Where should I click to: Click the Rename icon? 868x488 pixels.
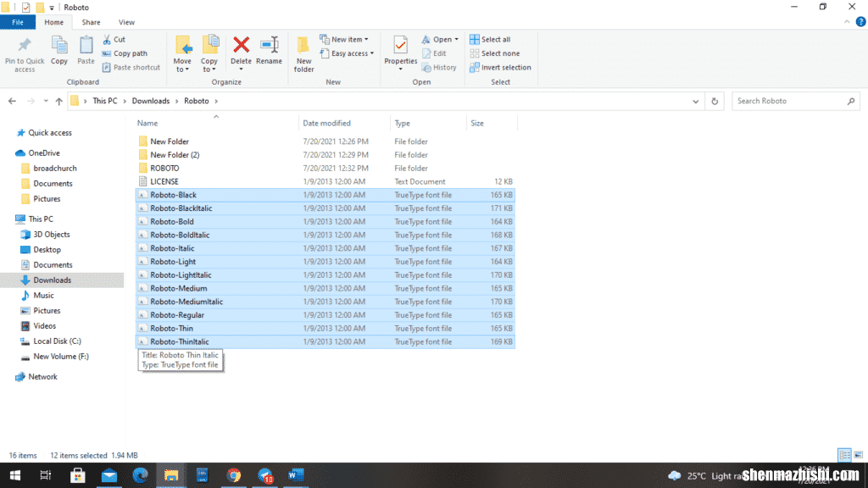tap(269, 46)
